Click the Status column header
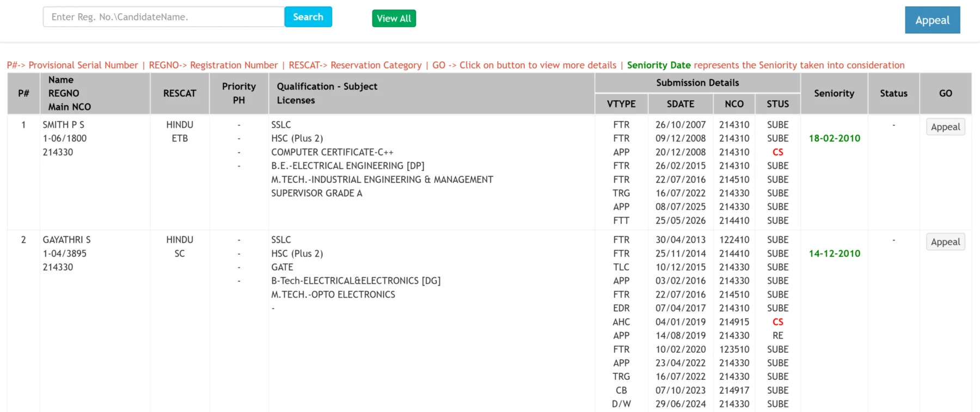Viewport: 980px width, 412px height. [893, 93]
